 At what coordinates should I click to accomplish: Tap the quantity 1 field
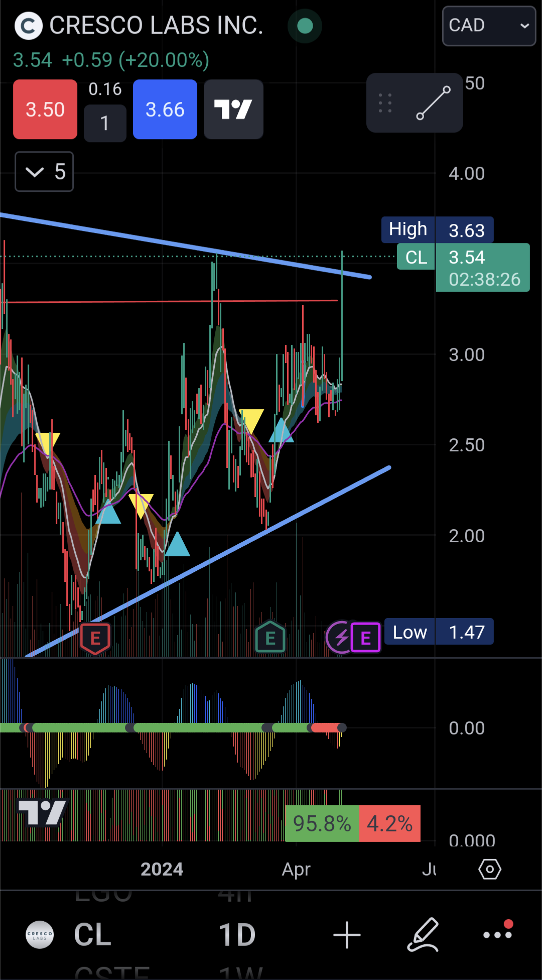point(105,123)
